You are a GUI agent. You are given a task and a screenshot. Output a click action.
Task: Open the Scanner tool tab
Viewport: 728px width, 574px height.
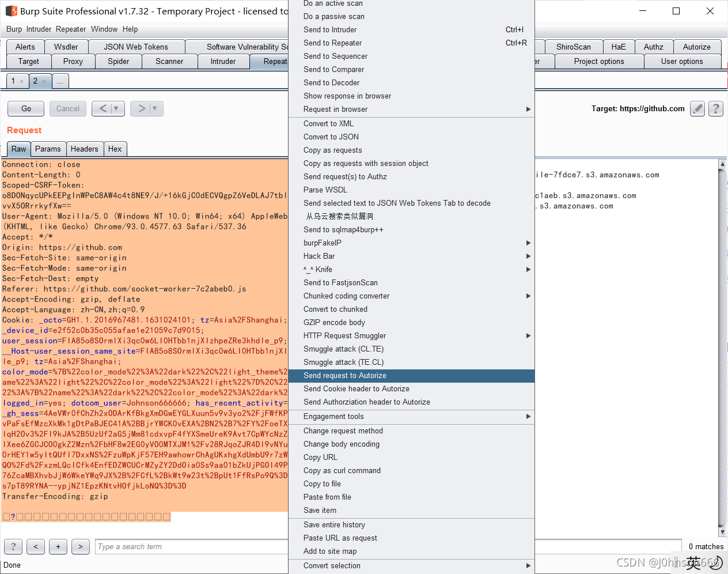tap(169, 62)
